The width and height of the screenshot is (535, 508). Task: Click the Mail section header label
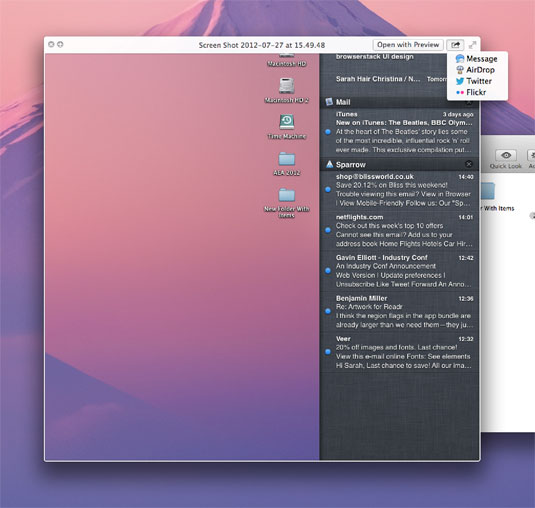(x=343, y=102)
